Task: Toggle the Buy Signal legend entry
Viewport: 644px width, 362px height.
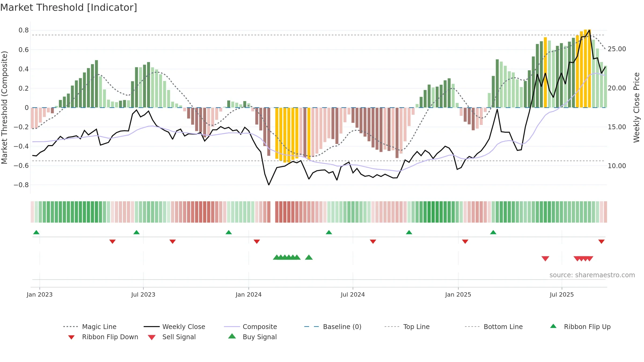Action: (x=252, y=337)
